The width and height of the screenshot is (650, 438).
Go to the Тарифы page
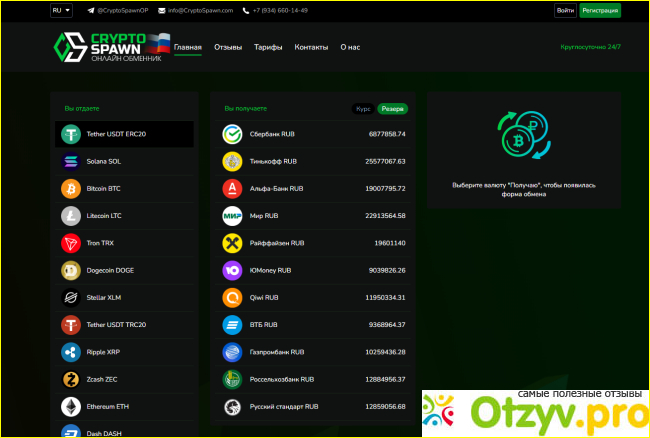[x=268, y=47]
